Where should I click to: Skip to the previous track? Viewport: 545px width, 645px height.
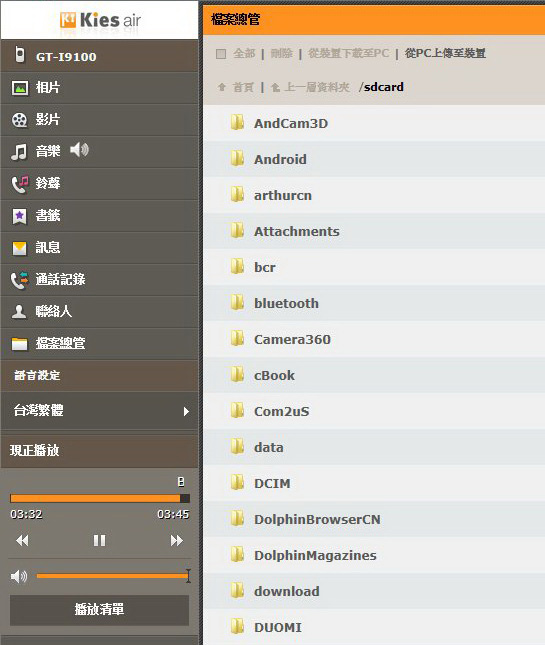pyautogui.click(x=22, y=540)
